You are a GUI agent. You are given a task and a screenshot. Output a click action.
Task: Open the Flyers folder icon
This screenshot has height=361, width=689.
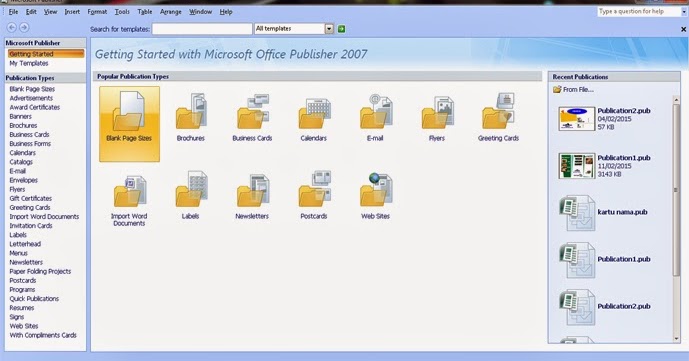(x=437, y=112)
